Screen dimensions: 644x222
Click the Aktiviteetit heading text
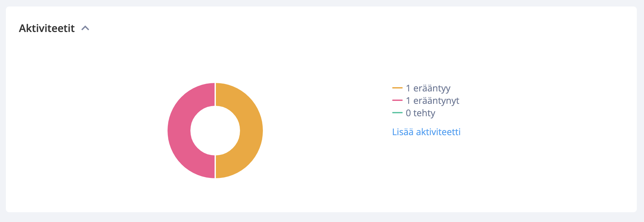pyautogui.click(x=47, y=28)
